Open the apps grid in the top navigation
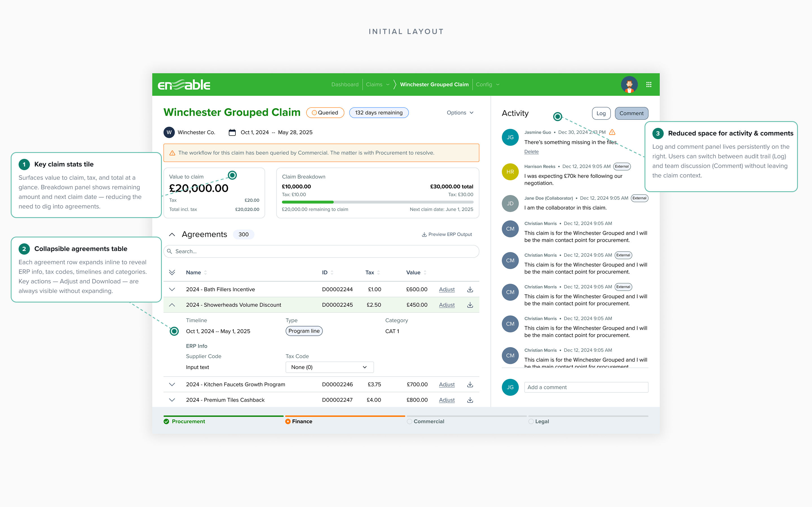Viewport: 812px width, 507px height. click(x=648, y=84)
